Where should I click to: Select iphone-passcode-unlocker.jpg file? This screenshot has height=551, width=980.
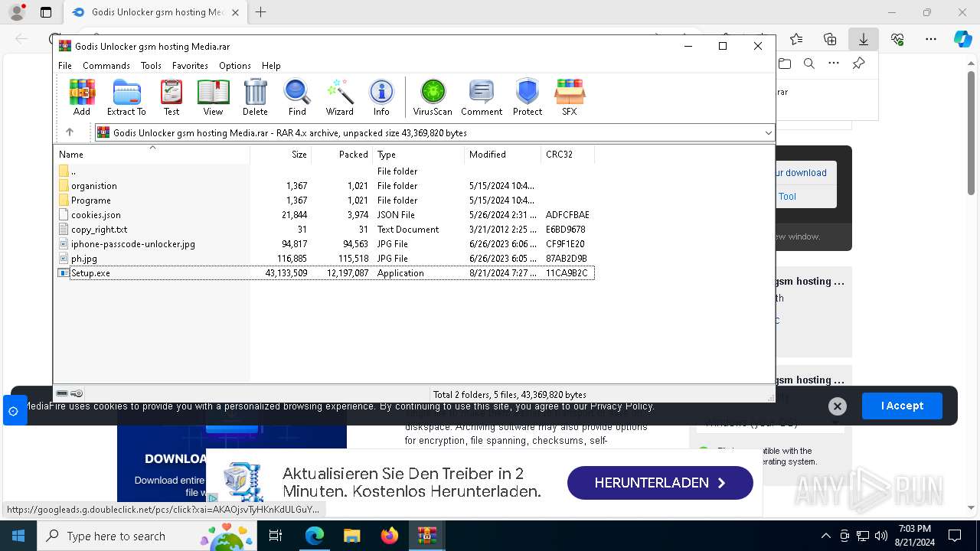click(325, 244)
